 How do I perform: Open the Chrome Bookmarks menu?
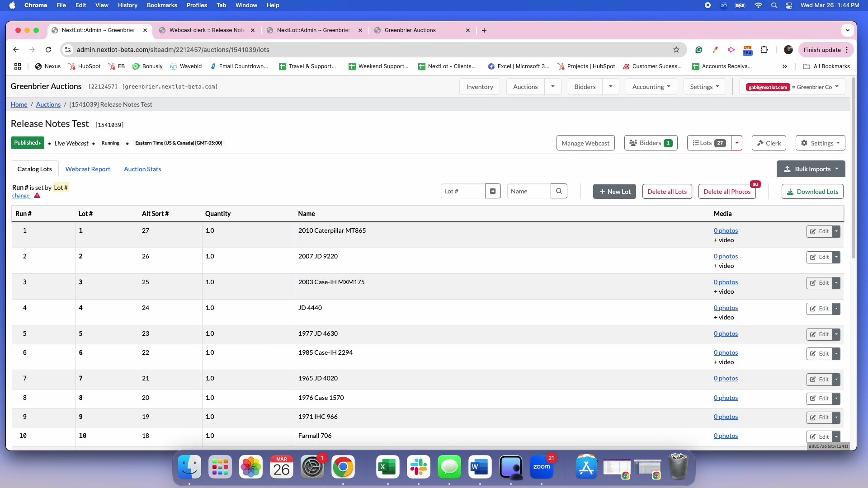click(162, 5)
